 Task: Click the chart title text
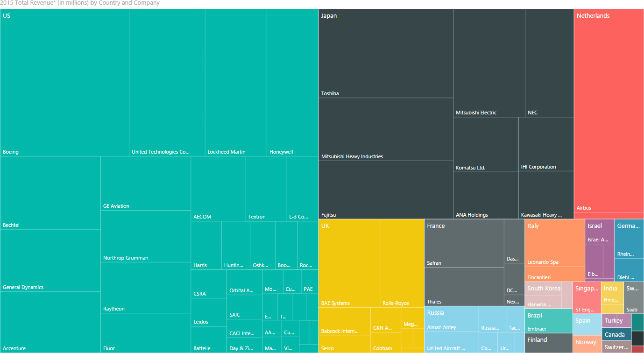79,3
